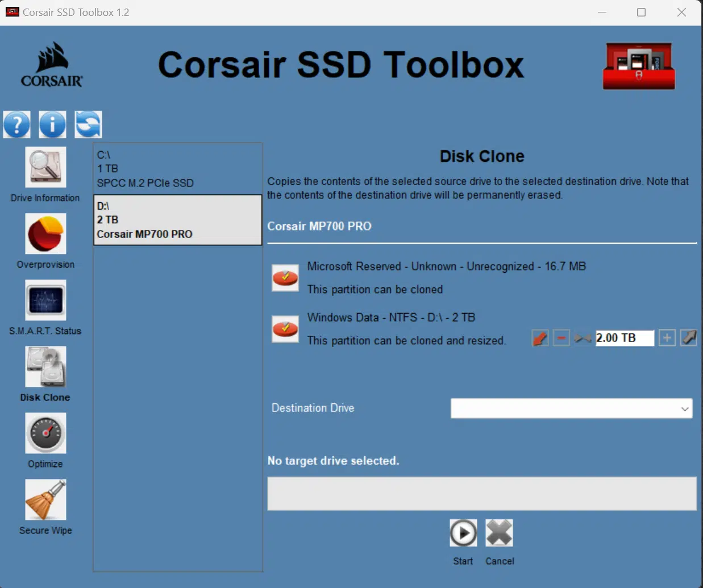Click the empty status message box
This screenshot has height=588, width=703.
point(482,493)
